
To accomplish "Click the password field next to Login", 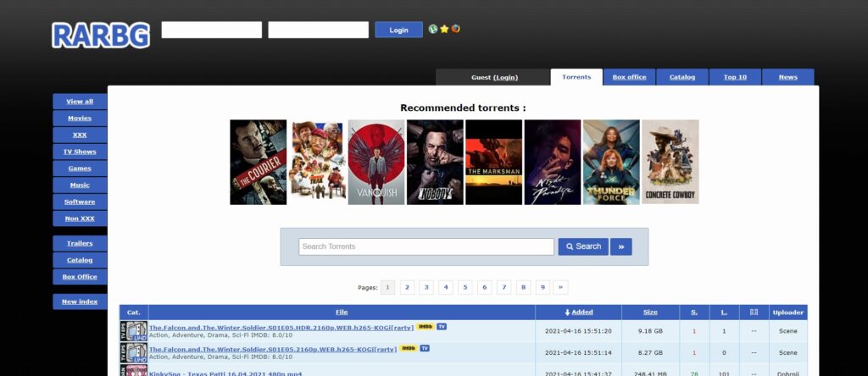I will (319, 30).
